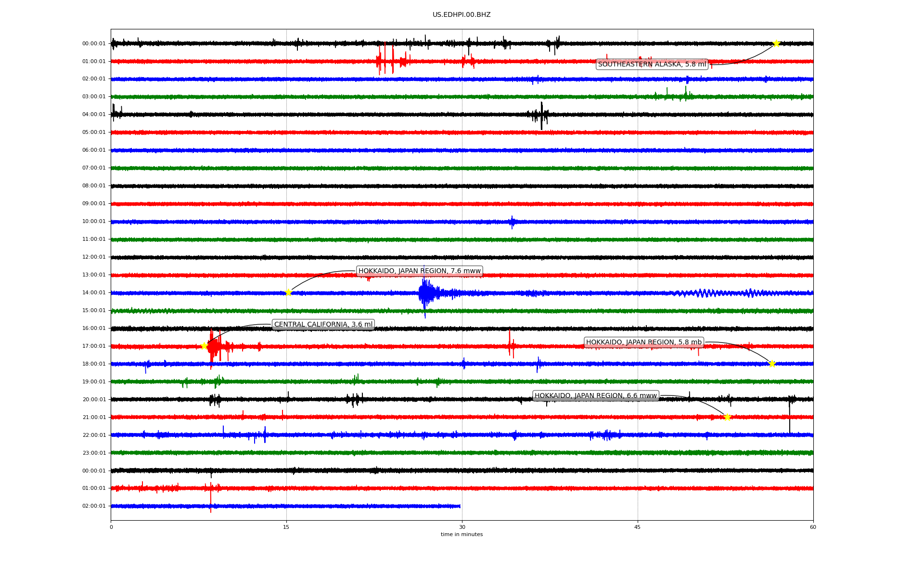Image resolution: width=924 pixels, height=578 pixels.
Task: Click the Hokkaido 7.6 mww star marker
Action: point(288,292)
